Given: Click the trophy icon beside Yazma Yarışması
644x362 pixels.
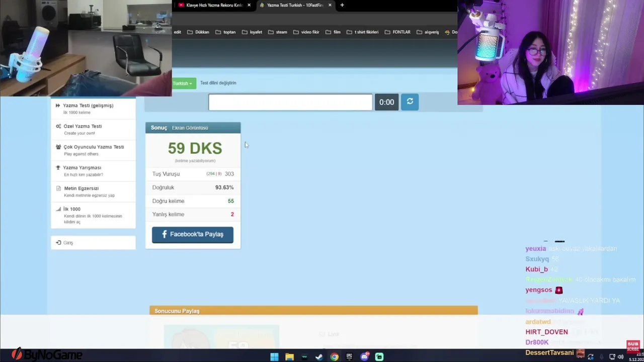Looking at the screenshot, I should (x=58, y=167).
